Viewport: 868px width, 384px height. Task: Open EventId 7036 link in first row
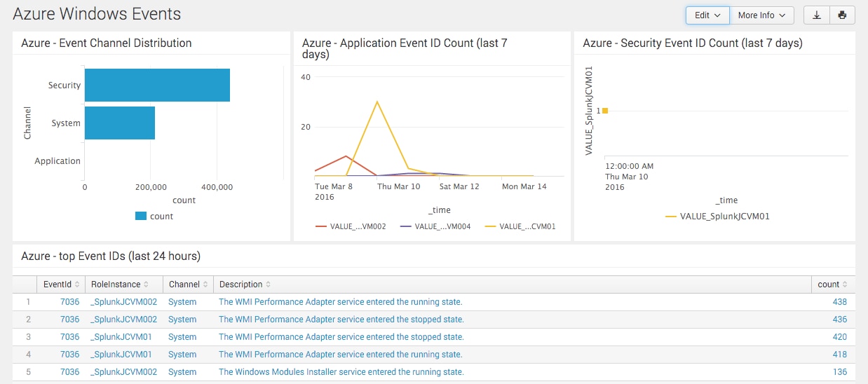pos(69,302)
